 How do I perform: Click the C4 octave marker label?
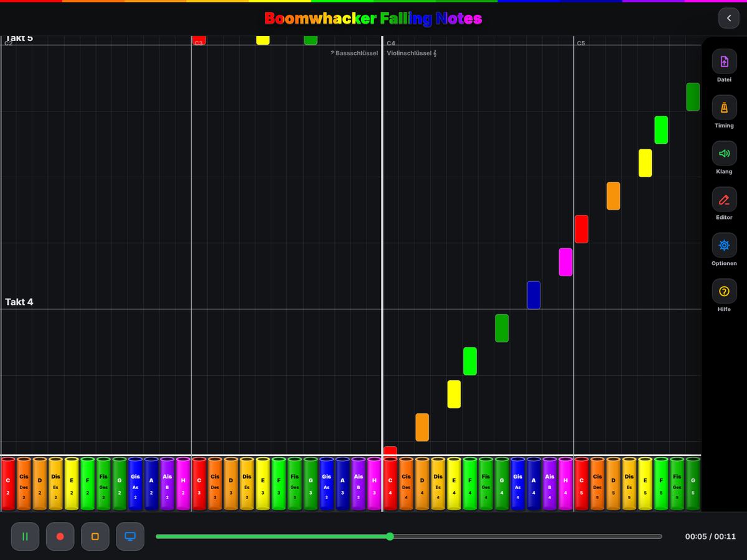pos(391,44)
